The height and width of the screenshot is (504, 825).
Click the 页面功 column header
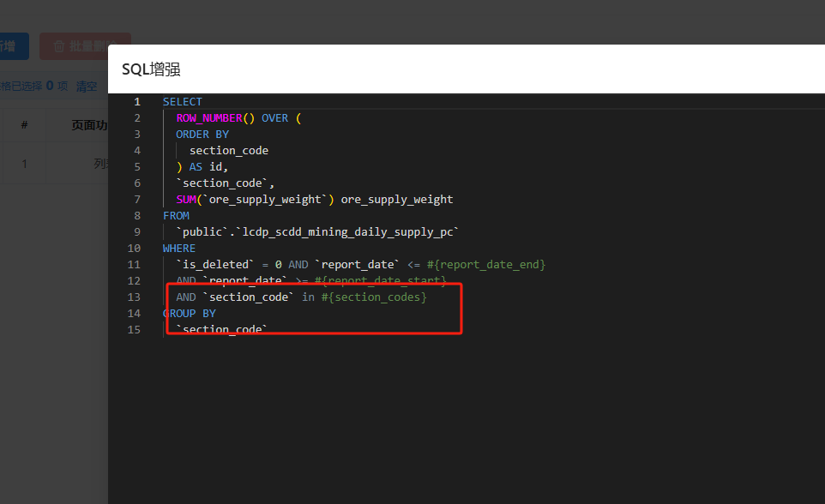pyautogui.click(x=89, y=125)
